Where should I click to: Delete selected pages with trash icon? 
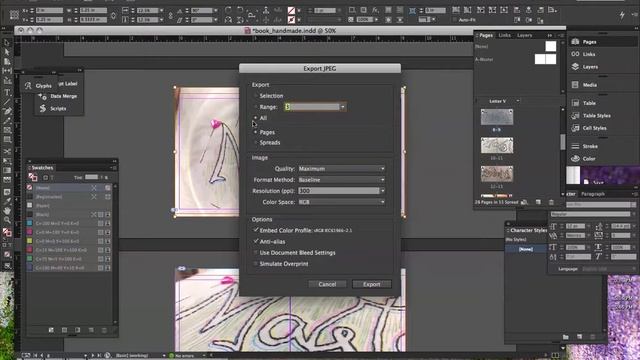pyautogui.click(x=551, y=202)
